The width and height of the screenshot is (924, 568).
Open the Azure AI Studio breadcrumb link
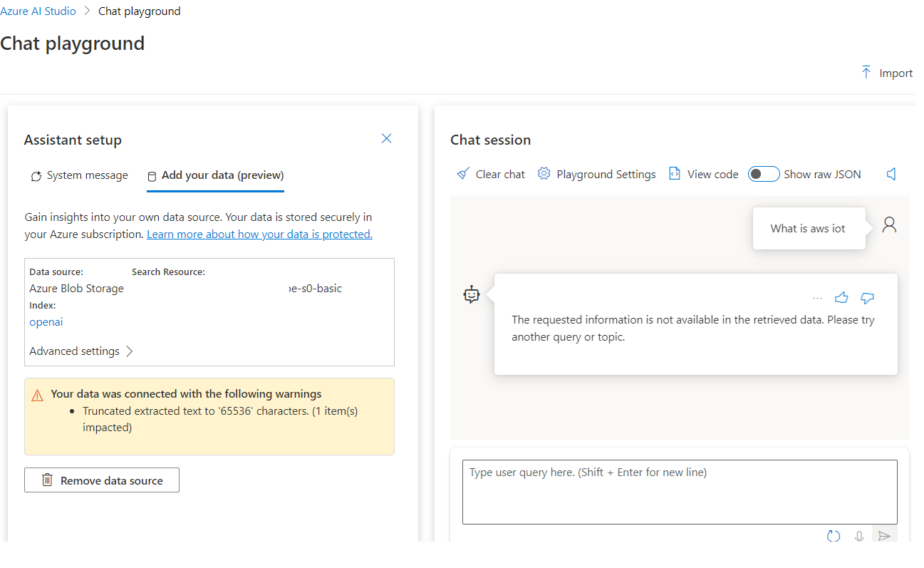38,11
